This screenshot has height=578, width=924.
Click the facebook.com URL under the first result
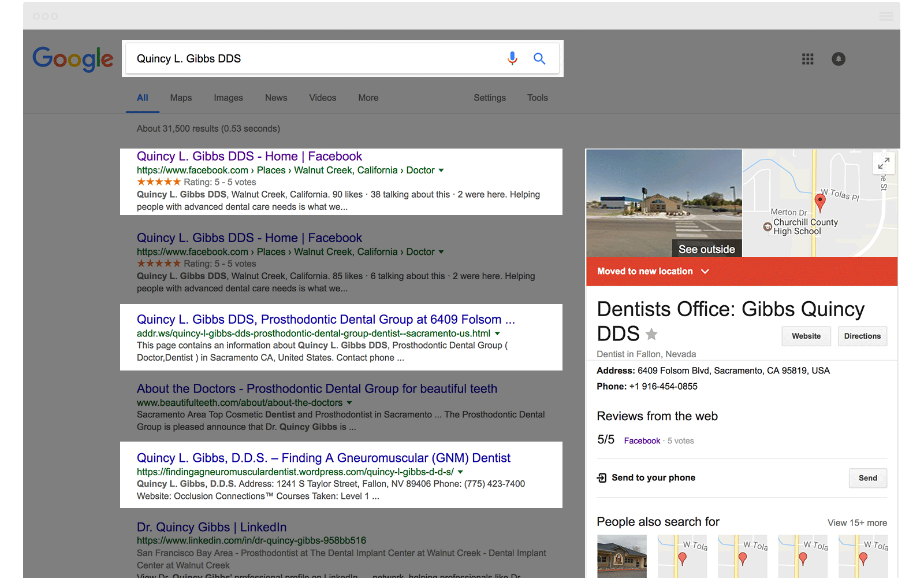[x=285, y=171]
